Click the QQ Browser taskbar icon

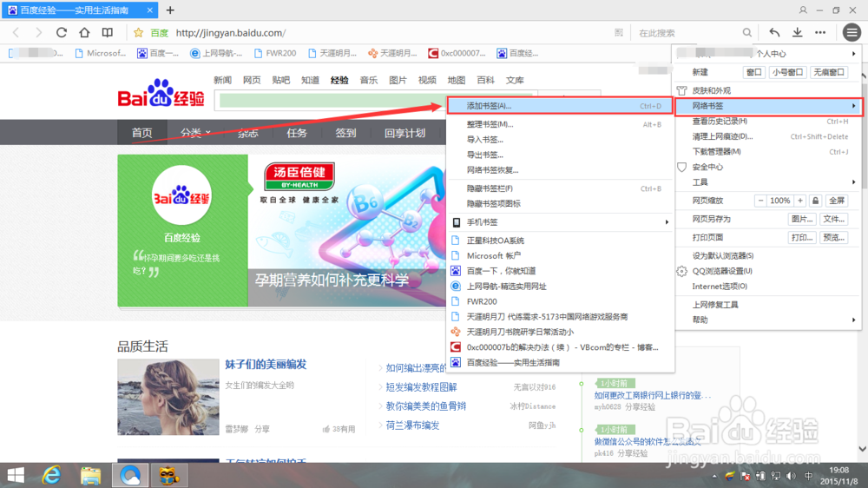[130, 475]
